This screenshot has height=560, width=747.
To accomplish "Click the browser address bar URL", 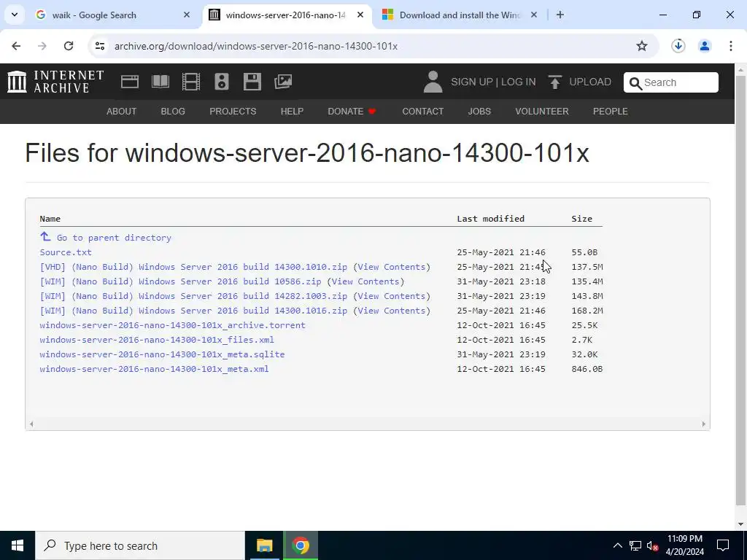I will [x=256, y=46].
